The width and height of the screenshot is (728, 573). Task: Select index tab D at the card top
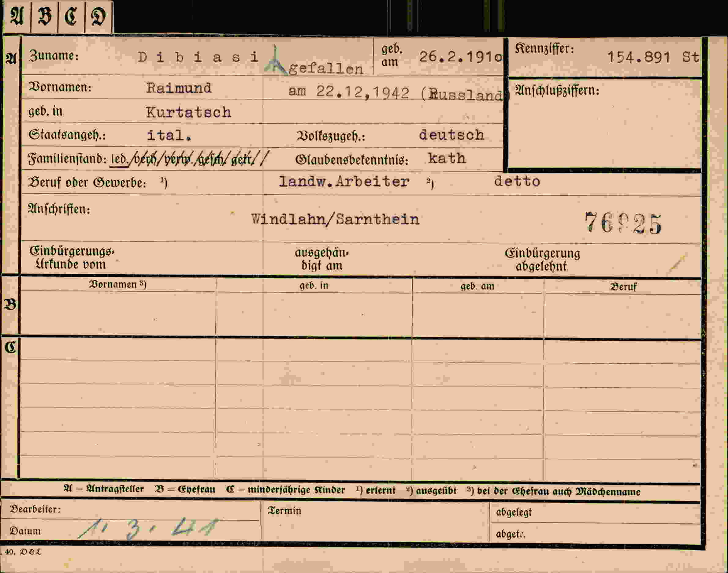(99, 17)
